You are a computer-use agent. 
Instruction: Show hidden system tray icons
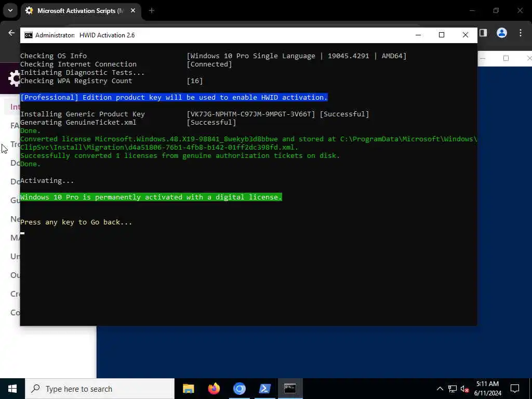coord(440,389)
